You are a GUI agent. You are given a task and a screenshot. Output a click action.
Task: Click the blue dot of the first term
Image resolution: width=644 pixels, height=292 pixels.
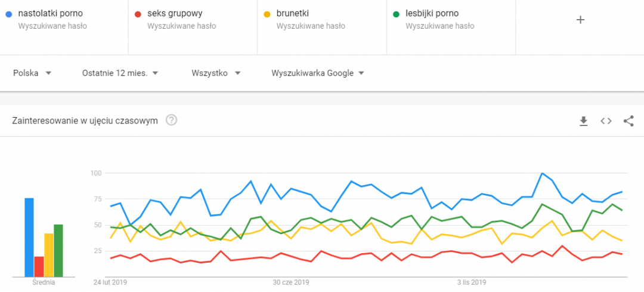[8, 13]
